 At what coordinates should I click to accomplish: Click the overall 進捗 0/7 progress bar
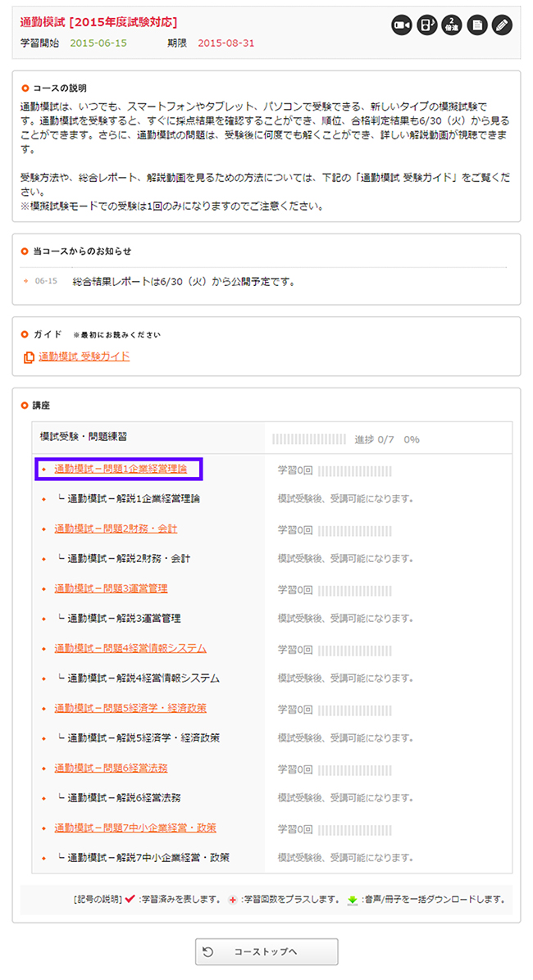click(309, 439)
